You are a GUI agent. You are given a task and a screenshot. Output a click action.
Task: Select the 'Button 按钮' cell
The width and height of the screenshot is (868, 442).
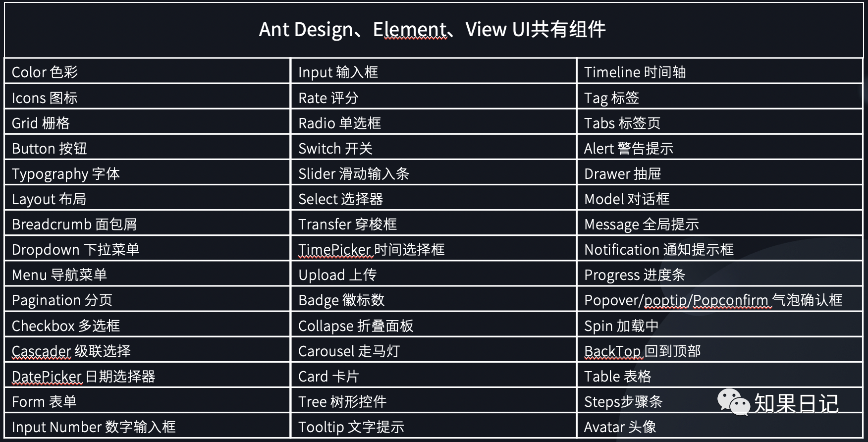click(147, 148)
